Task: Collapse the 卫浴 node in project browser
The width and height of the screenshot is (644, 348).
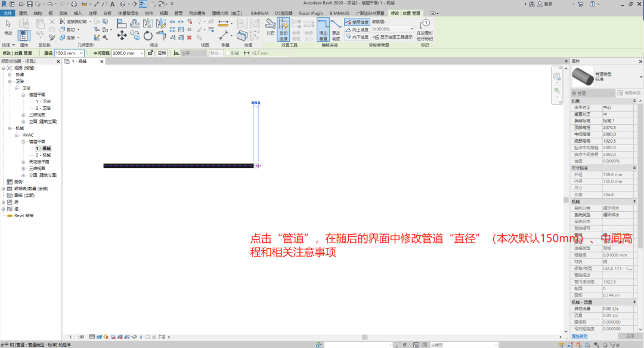Action: coord(10,81)
